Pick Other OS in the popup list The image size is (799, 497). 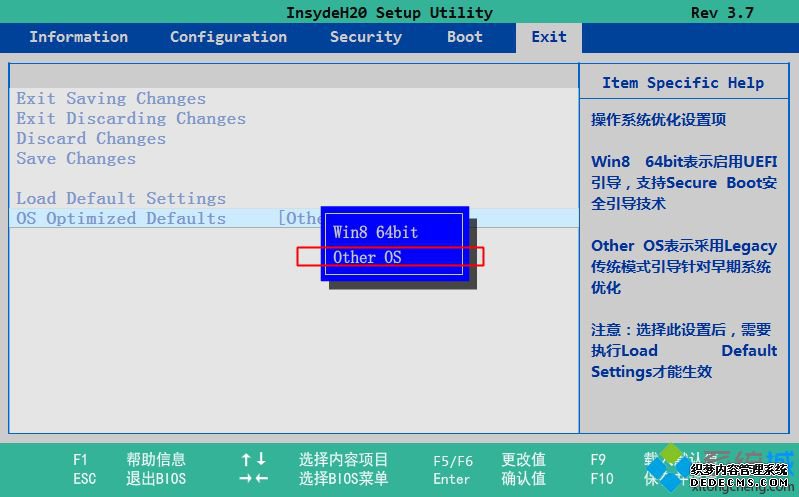pos(367,257)
